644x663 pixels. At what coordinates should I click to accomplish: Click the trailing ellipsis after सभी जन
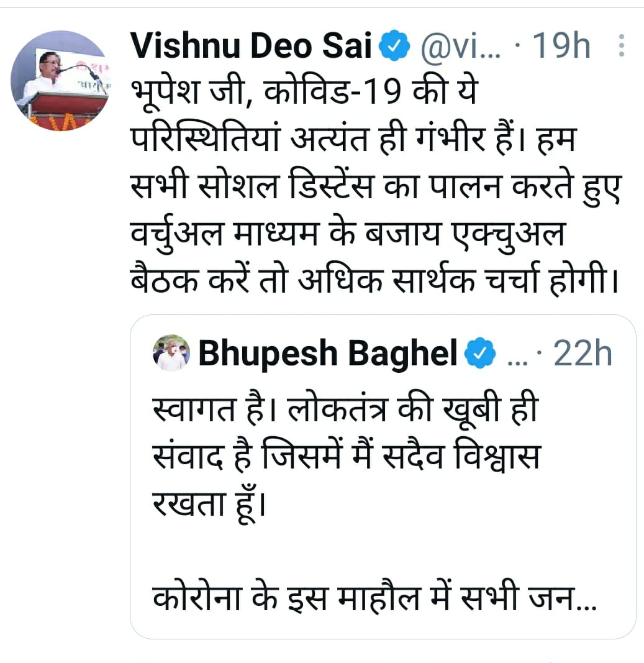click(x=587, y=603)
